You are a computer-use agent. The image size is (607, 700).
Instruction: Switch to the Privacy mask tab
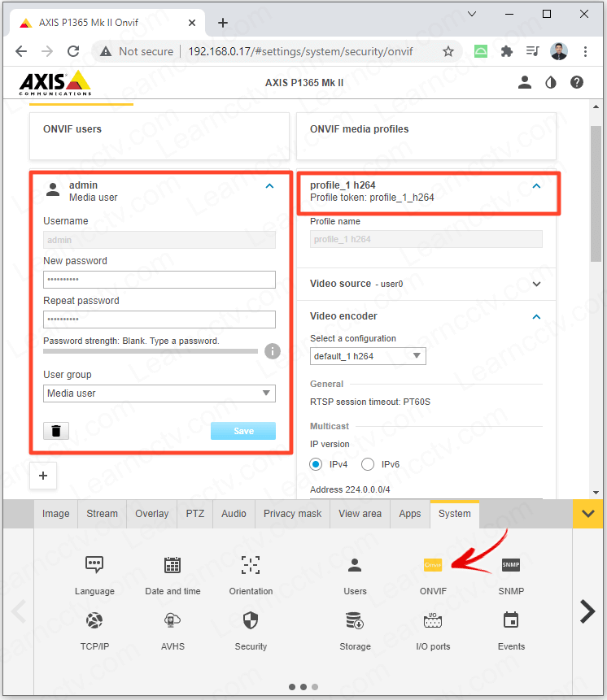coord(292,514)
